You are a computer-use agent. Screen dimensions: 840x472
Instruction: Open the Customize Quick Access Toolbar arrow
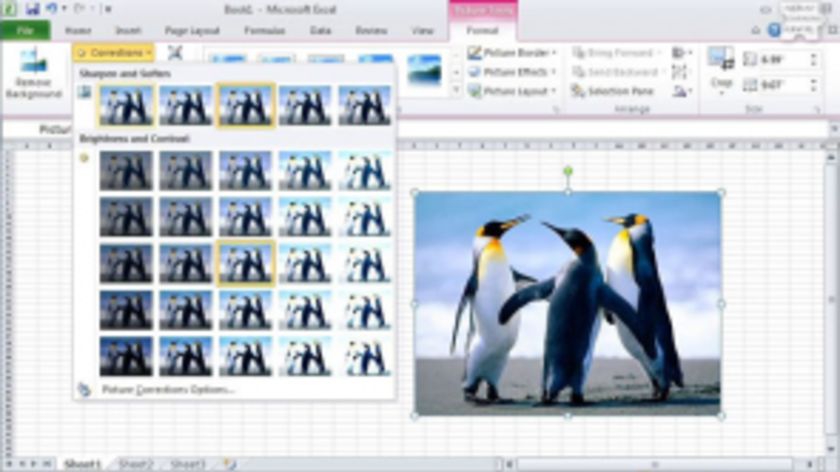(x=108, y=9)
